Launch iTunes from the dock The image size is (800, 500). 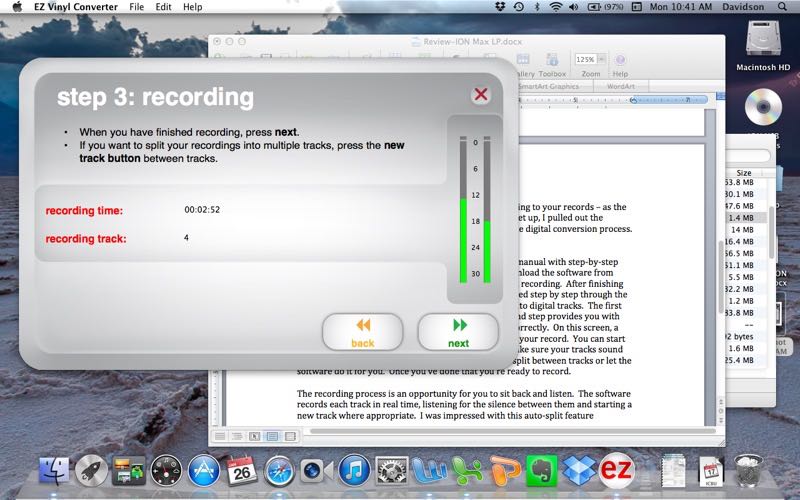pos(355,470)
